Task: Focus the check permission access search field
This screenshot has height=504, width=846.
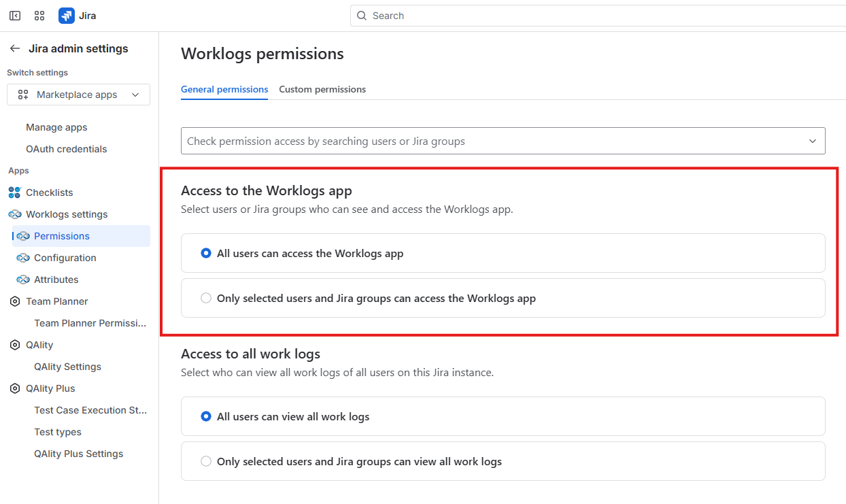Action: point(503,141)
